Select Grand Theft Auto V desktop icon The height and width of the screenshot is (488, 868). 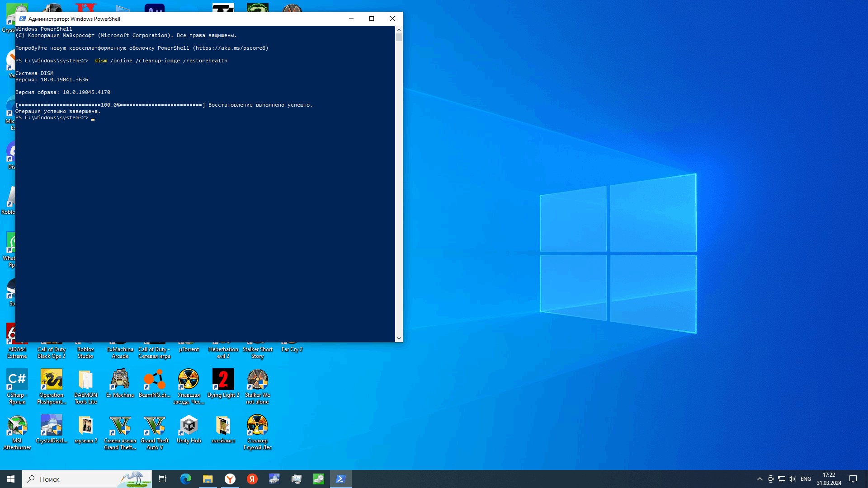click(155, 432)
